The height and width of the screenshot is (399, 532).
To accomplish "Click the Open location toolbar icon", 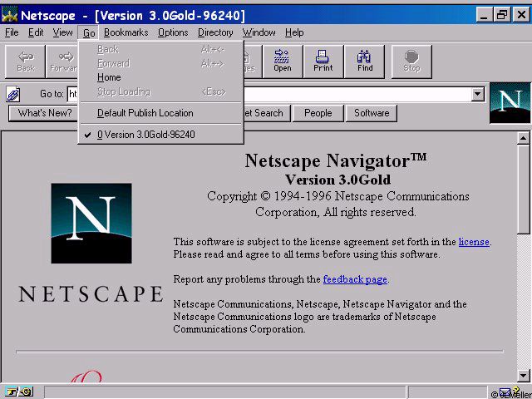I will [283, 62].
